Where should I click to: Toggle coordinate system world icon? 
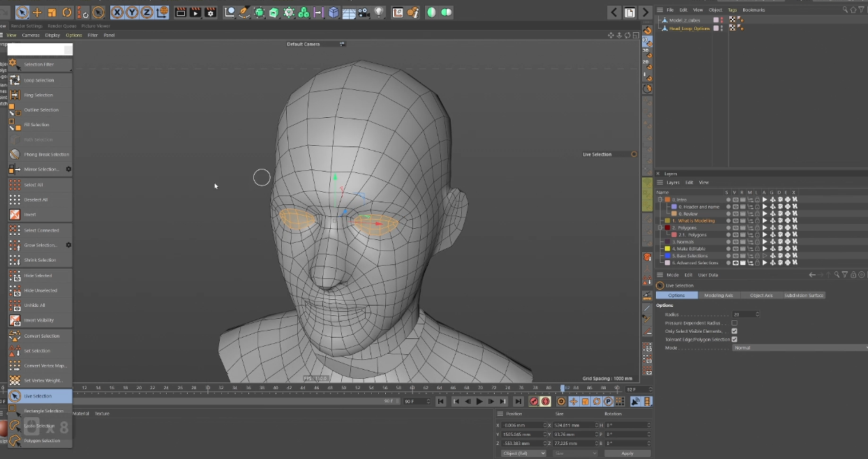(x=163, y=12)
